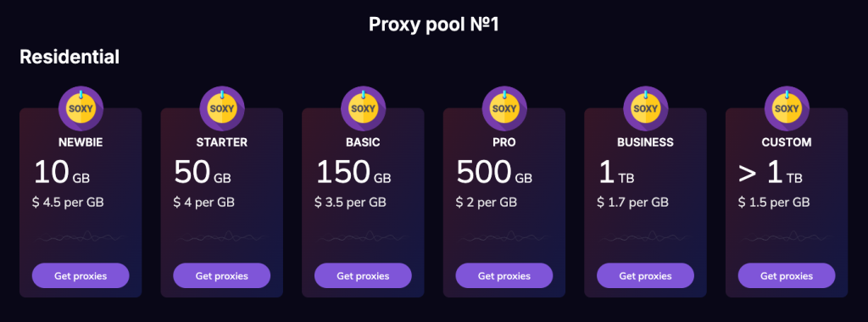Click Get proxies under BUSINESS 1 TB

click(645, 275)
